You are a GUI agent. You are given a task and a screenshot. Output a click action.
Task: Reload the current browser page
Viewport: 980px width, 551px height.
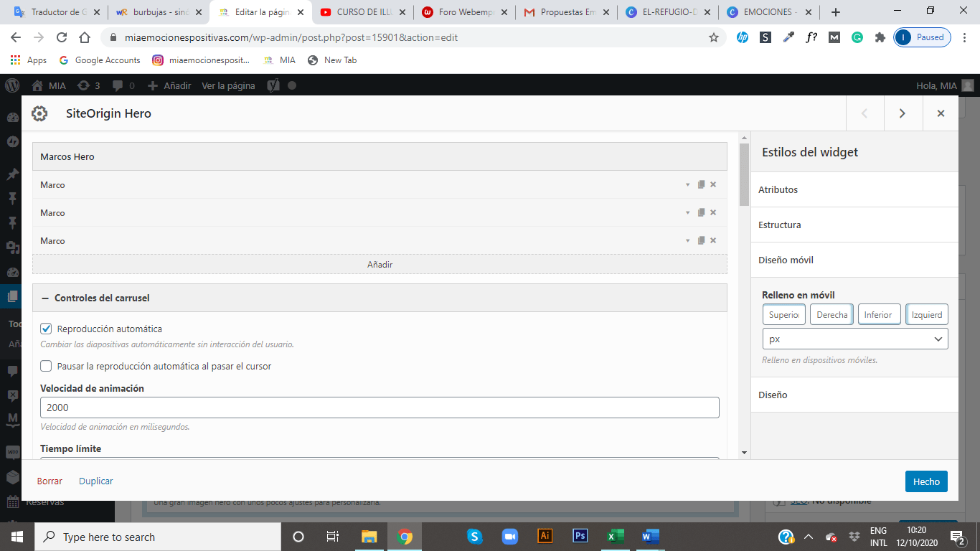(x=62, y=37)
